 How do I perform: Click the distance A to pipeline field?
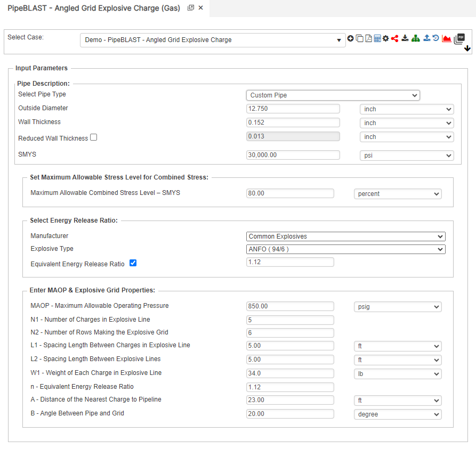pyautogui.click(x=290, y=400)
